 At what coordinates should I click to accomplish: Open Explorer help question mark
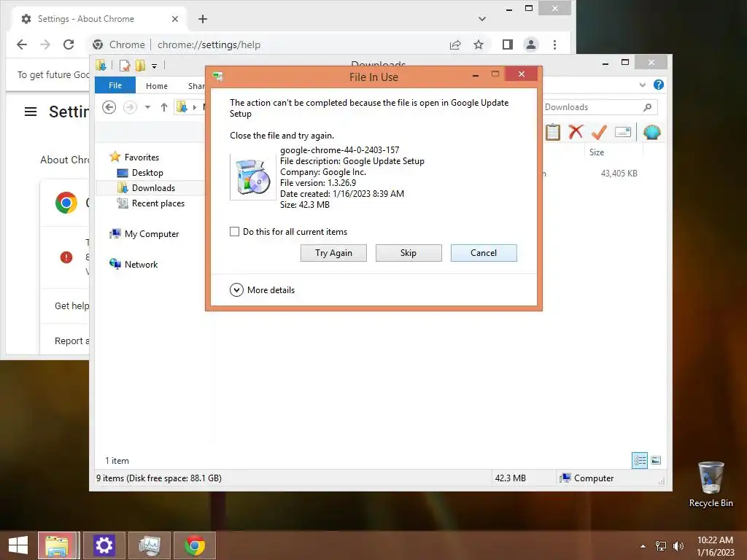(659, 85)
